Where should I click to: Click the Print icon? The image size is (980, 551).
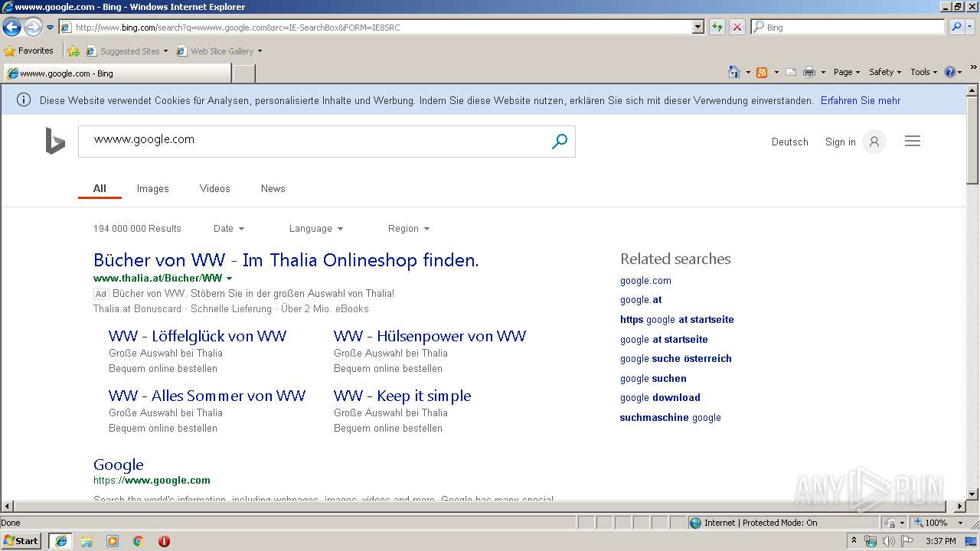click(x=809, y=72)
